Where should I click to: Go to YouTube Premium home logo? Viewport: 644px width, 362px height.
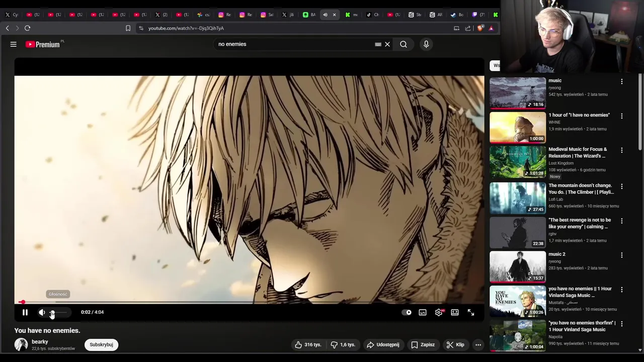click(x=43, y=44)
